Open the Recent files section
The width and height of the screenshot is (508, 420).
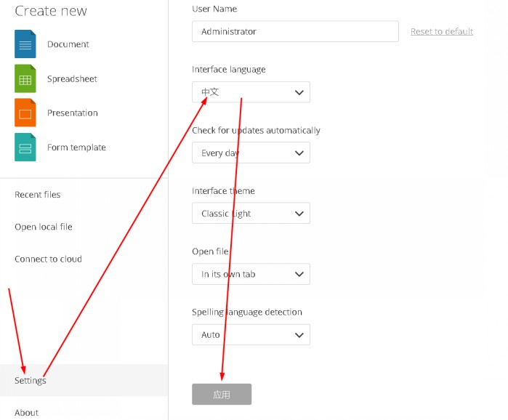point(38,195)
